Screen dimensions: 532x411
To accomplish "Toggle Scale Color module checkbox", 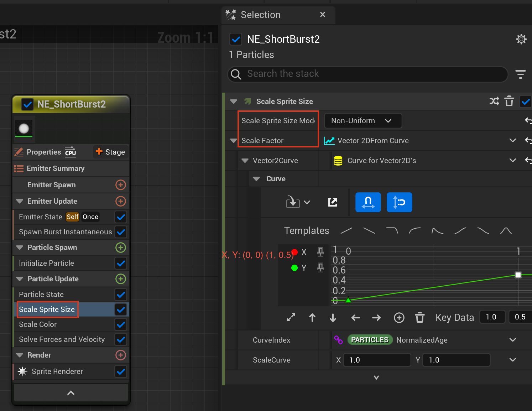I will (121, 324).
